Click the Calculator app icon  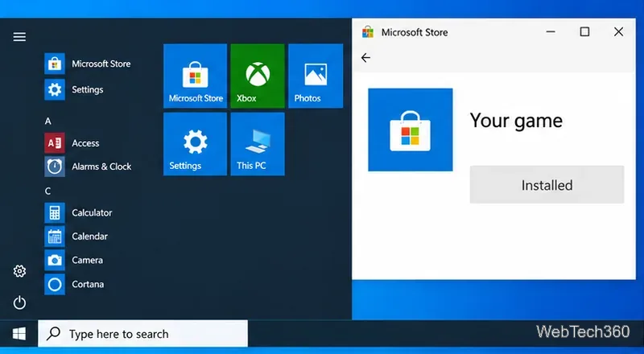tap(55, 212)
